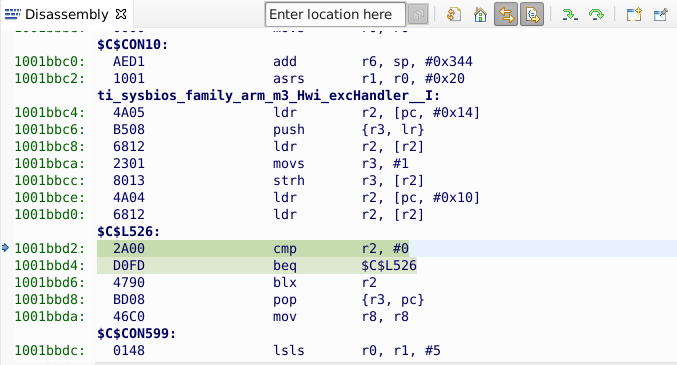Image resolution: width=677 pixels, height=365 pixels.
Task: Click the assembly Step Over icon
Action: click(596, 15)
